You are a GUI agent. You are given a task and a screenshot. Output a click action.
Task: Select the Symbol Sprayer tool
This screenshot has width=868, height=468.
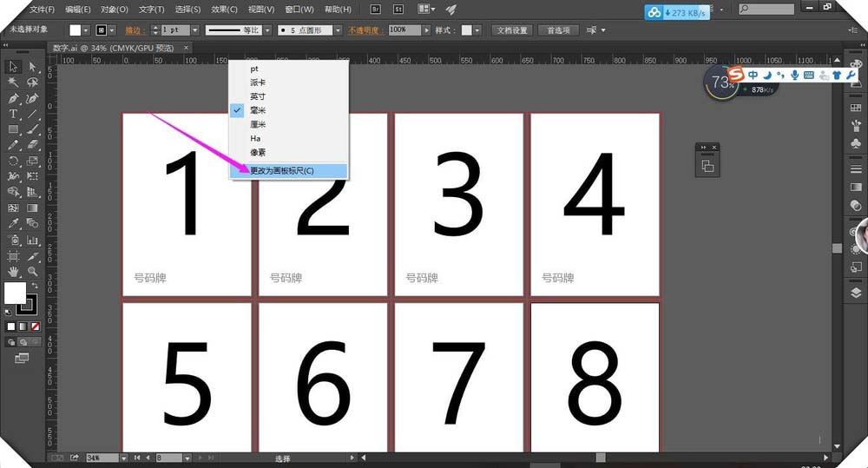[x=13, y=241]
